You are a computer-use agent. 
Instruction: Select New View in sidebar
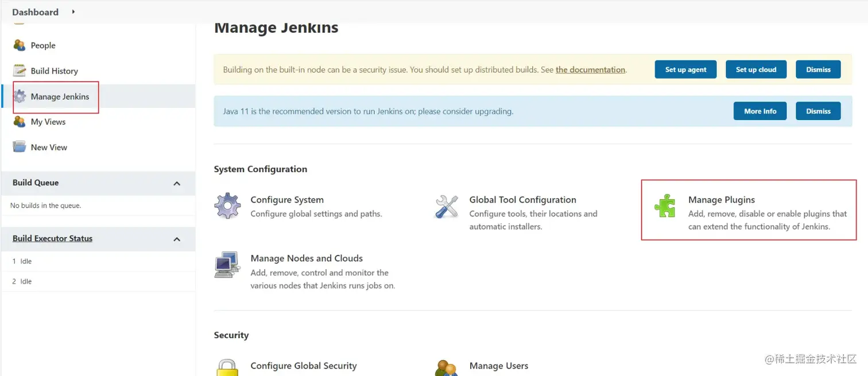point(49,148)
